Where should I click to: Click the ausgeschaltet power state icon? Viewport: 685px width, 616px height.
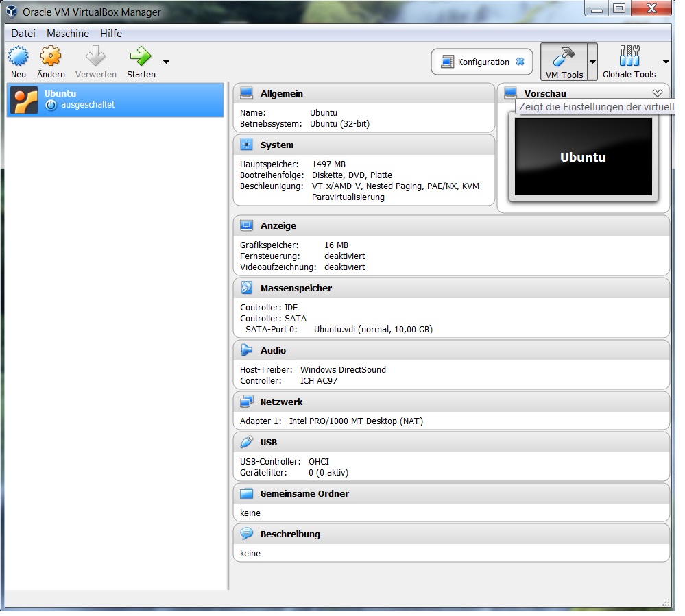51,105
